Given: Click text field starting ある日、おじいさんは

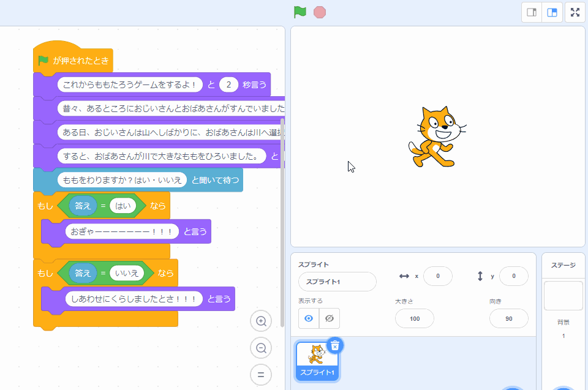Looking at the screenshot, I should coord(171,132).
